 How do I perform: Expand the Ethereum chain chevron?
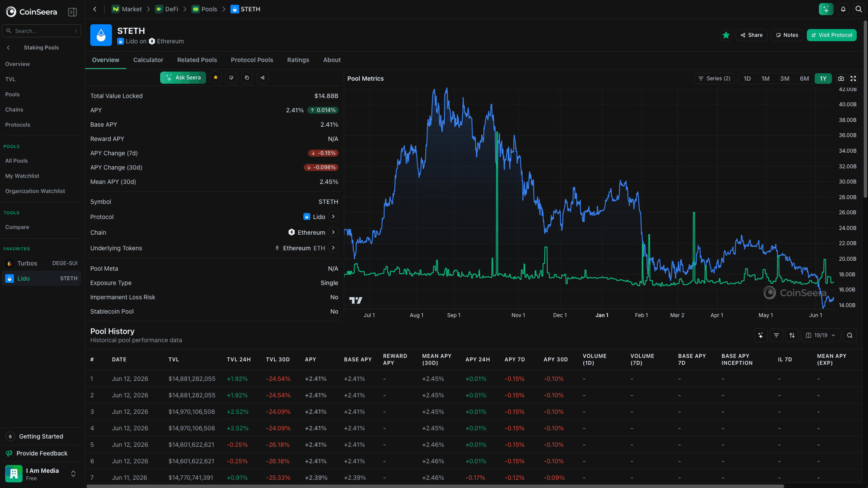pyautogui.click(x=333, y=232)
